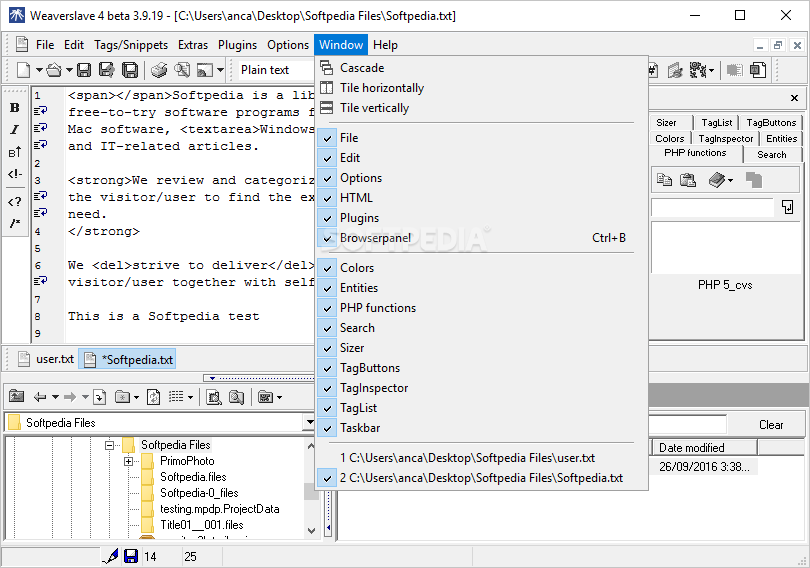
Task: Click the Open folder icon
Action: 54,70
